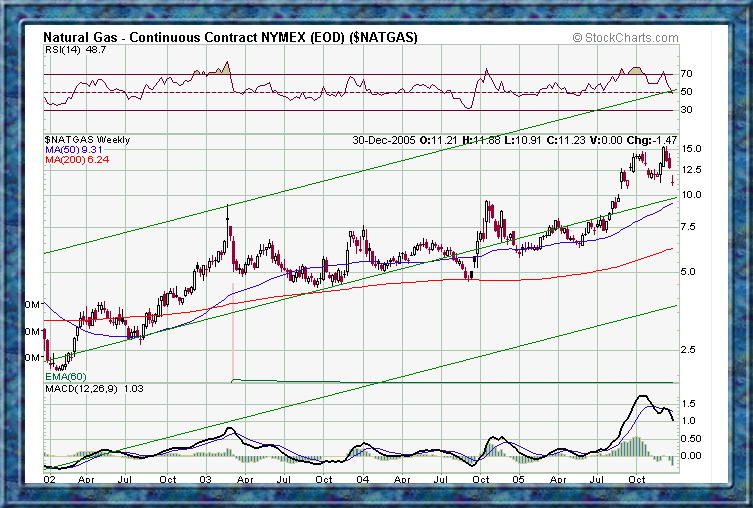Click the 04 year marker on time axis
Viewport: 753px width, 508px height.
click(362, 479)
